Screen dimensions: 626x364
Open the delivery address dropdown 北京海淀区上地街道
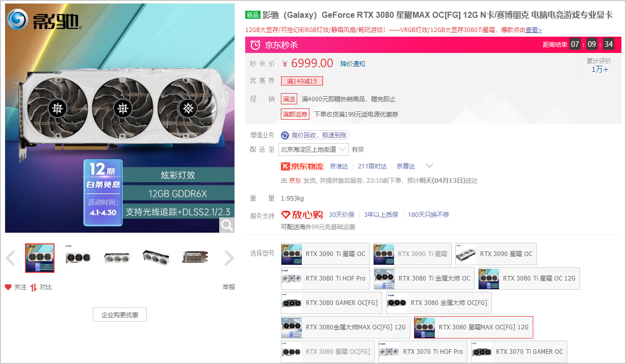pyautogui.click(x=314, y=150)
